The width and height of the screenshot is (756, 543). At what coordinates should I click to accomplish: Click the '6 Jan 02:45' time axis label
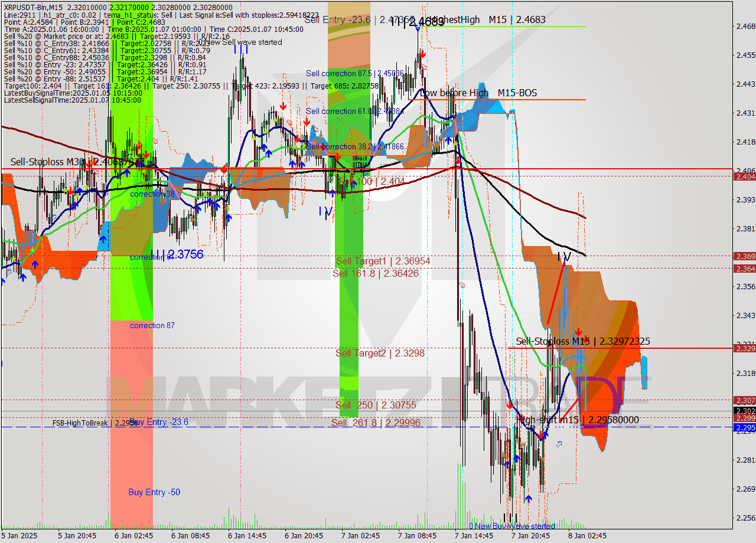click(x=134, y=536)
